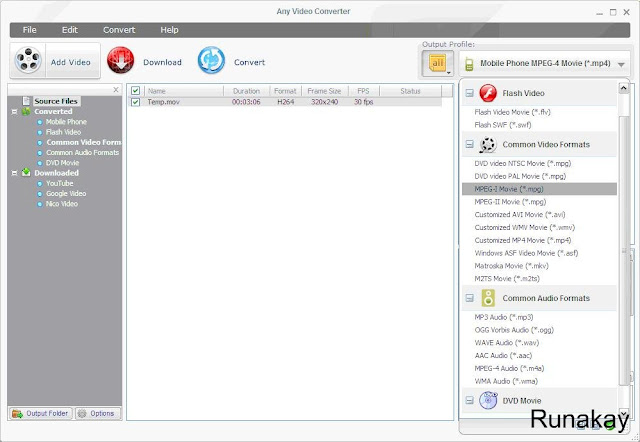Collapse the Common Video Formats group
640x442 pixels.
[470, 144]
